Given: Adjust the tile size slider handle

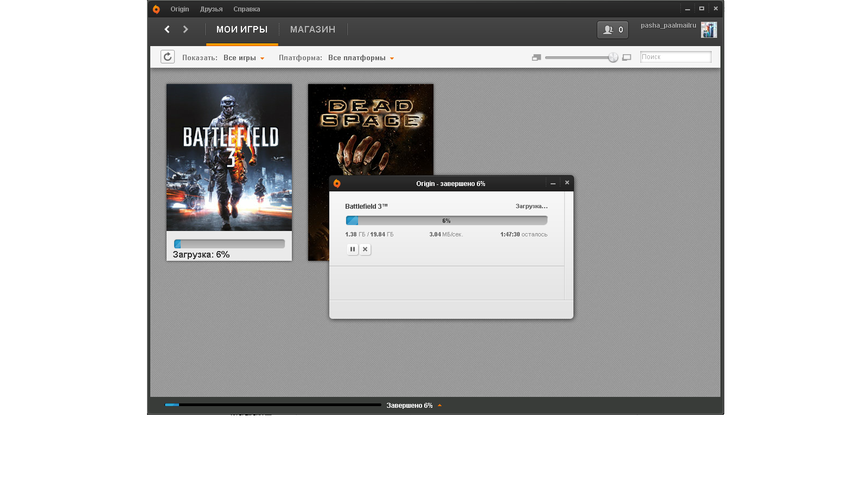Looking at the screenshot, I should click(x=613, y=57).
